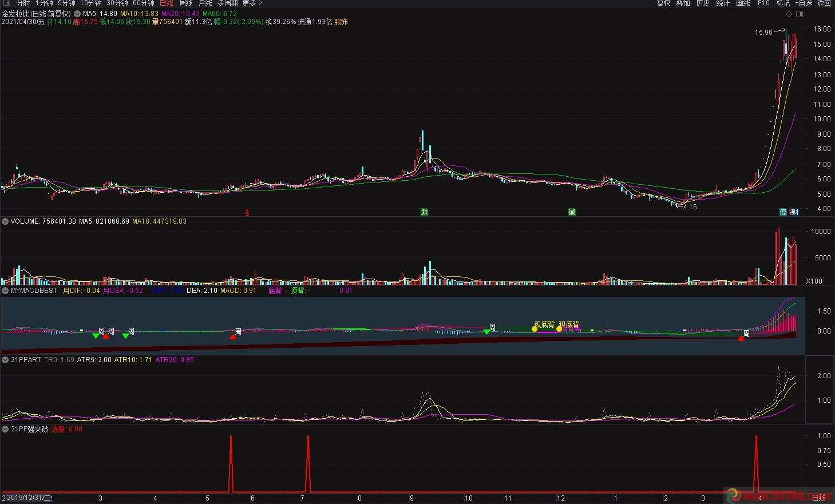Open the 更多 more periods menu
Image resolution: width=835 pixels, height=504 pixels.
252,3
